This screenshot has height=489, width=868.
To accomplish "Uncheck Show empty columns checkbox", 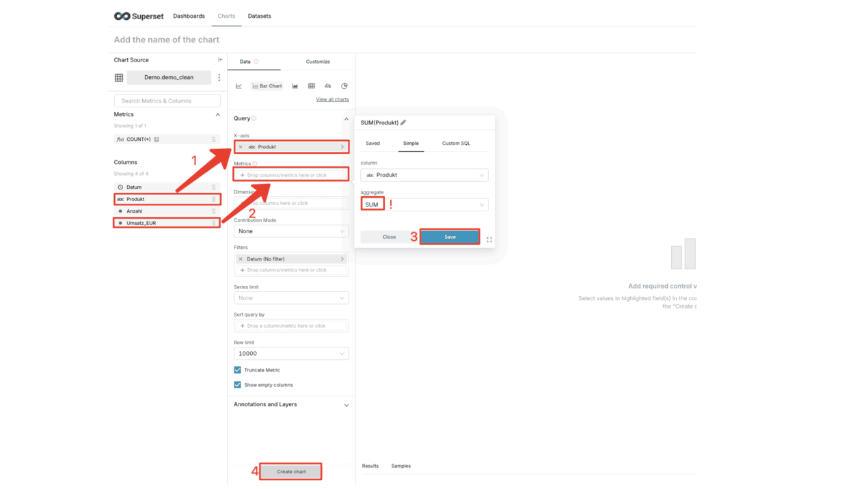I will point(238,385).
